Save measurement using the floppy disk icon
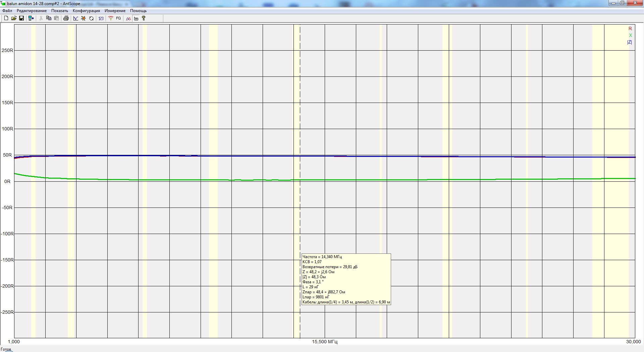 (21, 18)
